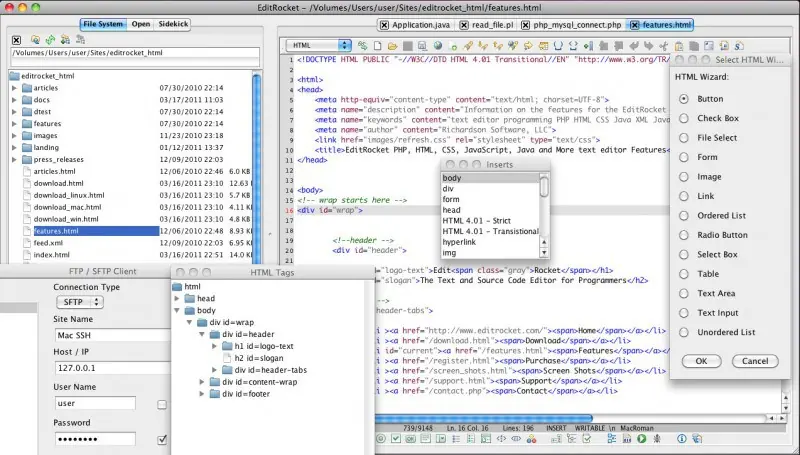Screen dimensions: 800x455
Task: Close the Application.java tab with its X icon
Action: [x=385, y=25]
